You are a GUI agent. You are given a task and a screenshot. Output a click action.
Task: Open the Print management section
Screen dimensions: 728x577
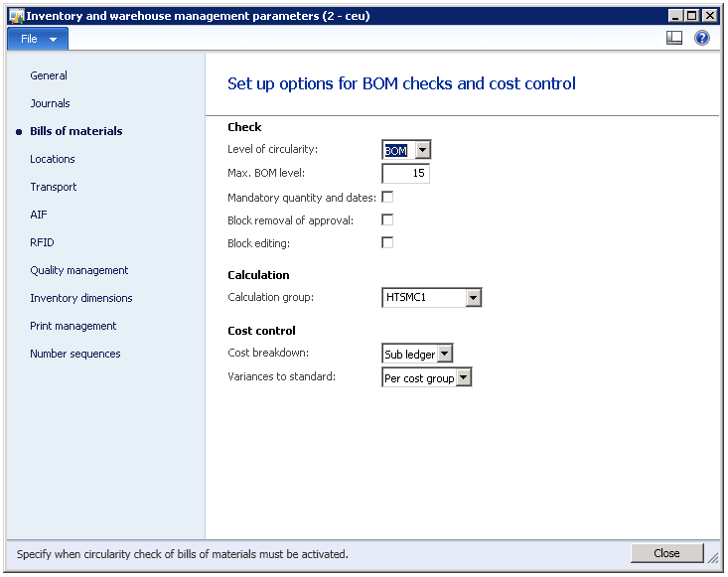tap(73, 327)
